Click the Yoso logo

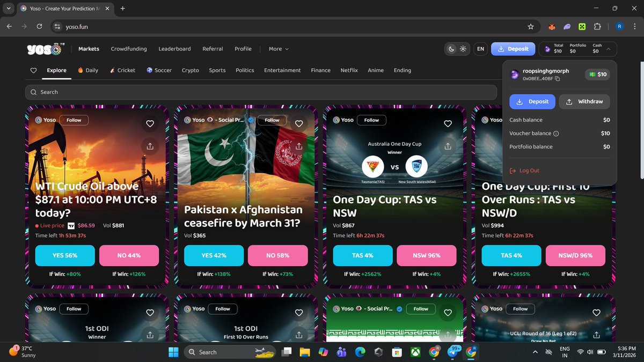[46, 49]
